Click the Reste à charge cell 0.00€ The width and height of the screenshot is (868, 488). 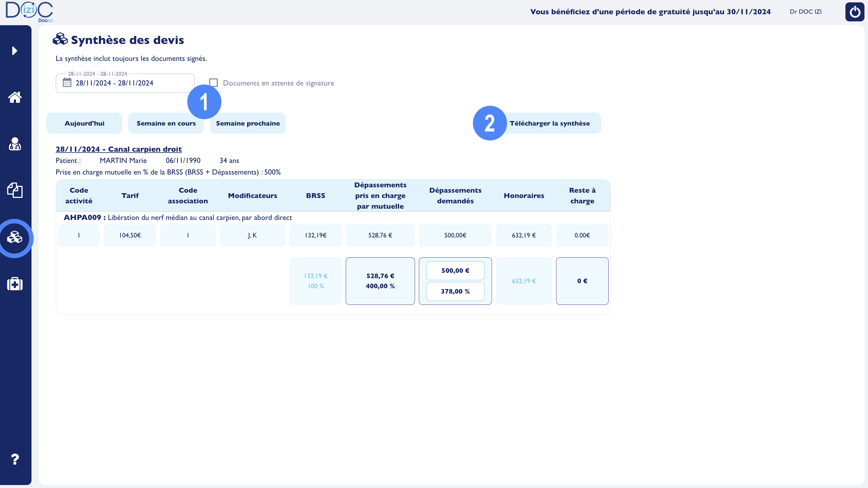click(582, 235)
